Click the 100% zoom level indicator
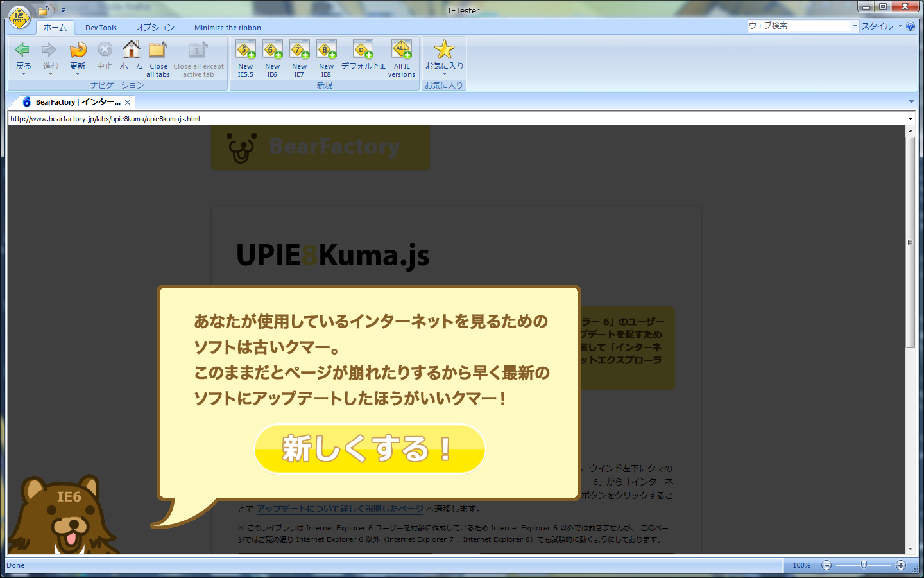This screenshot has height=578, width=924. [x=801, y=565]
